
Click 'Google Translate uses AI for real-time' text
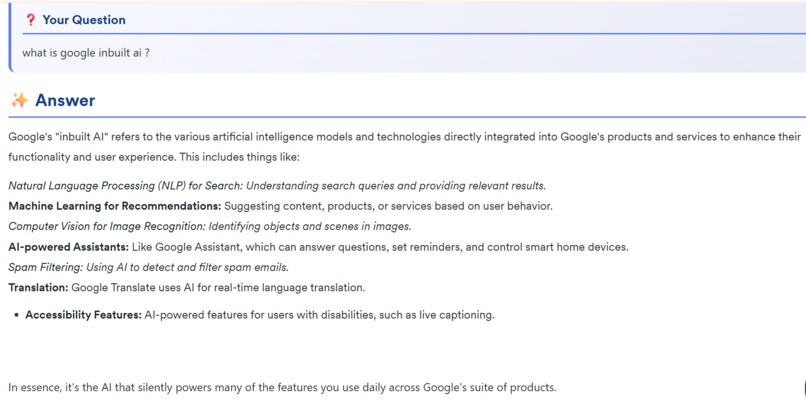(218, 288)
